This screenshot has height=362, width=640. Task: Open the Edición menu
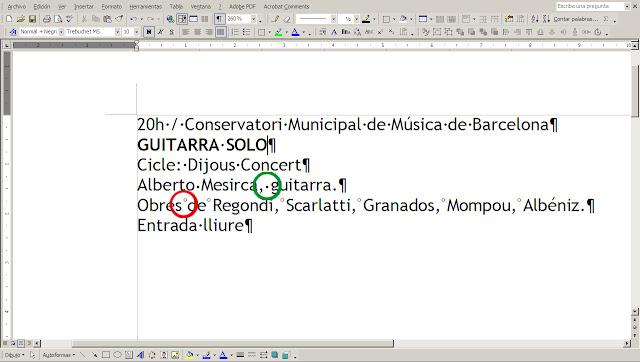pos(42,7)
